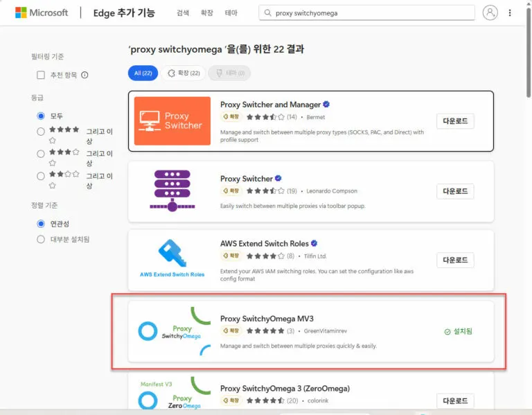Select three stars and up rating filter
532x415 pixels.
coord(41,154)
